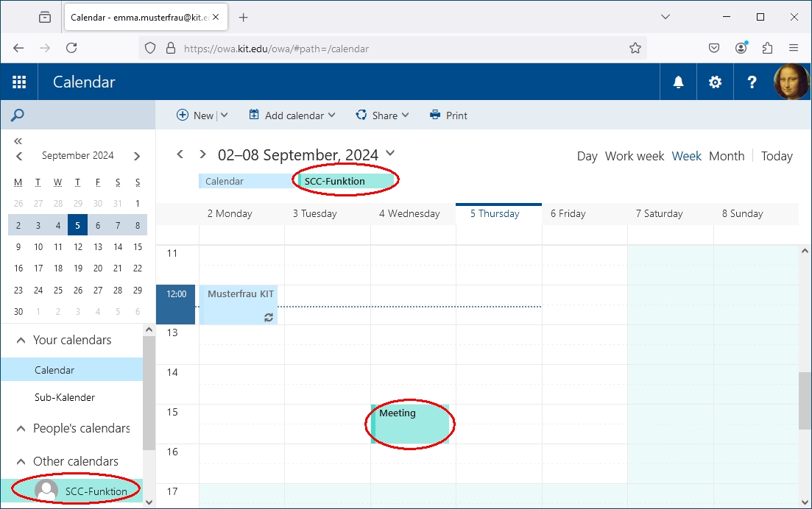Open the settings gear in header
Image resolution: width=812 pixels, height=509 pixels.
click(x=715, y=82)
